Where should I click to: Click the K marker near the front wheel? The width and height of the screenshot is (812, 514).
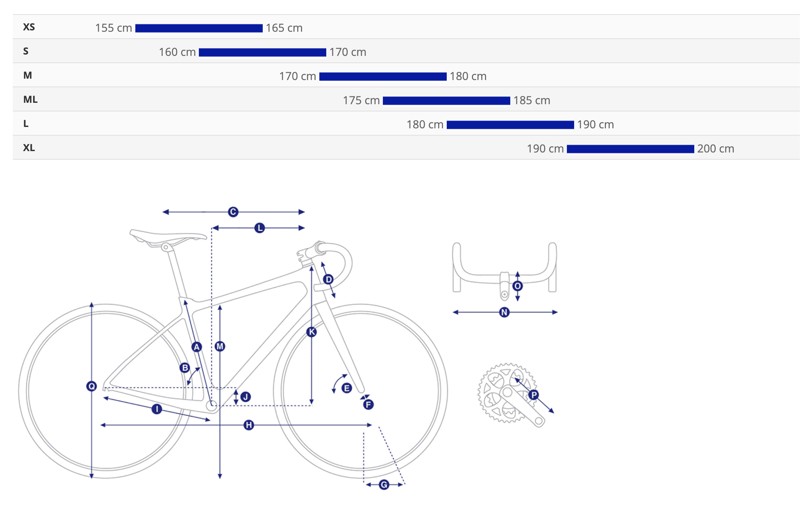pos(312,332)
